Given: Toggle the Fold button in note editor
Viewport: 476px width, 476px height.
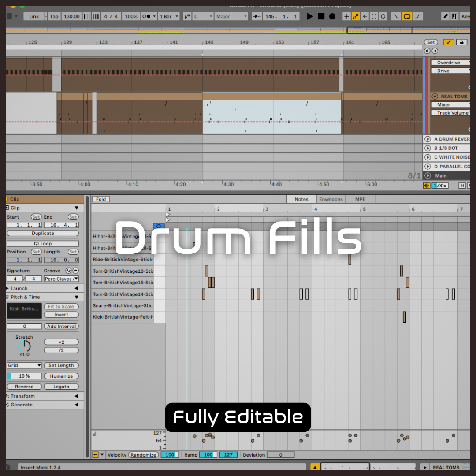Looking at the screenshot, I should click(x=101, y=199).
